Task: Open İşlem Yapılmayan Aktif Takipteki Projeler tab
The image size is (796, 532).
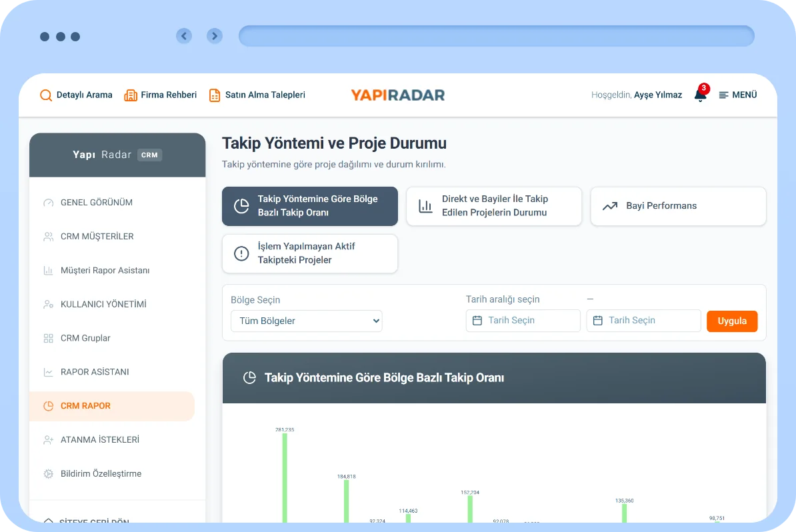Action: (x=310, y=253)
